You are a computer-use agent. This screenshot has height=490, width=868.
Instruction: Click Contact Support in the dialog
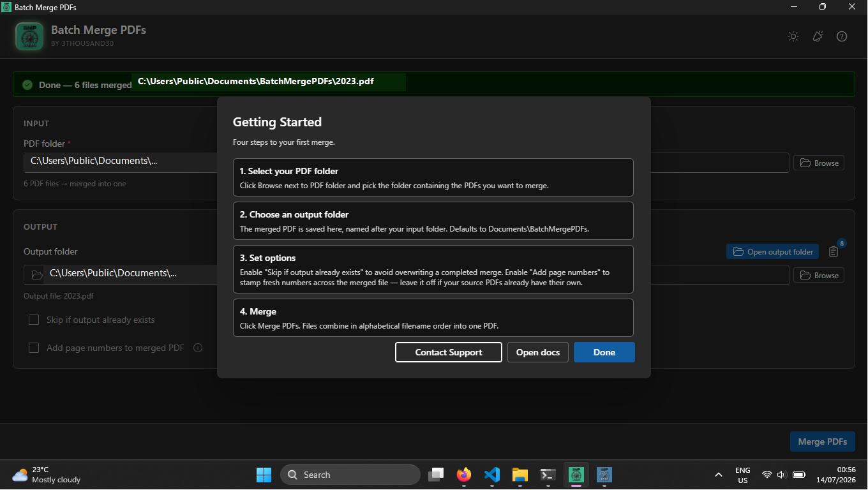click(449, 352)
